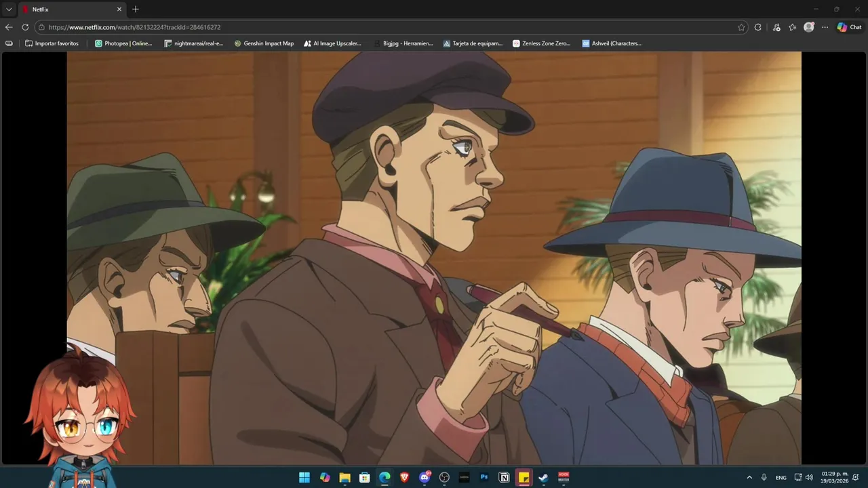
Task: Open OBS Studio from the taskbar
Action: pyautogui.click(x=444, y=477)
